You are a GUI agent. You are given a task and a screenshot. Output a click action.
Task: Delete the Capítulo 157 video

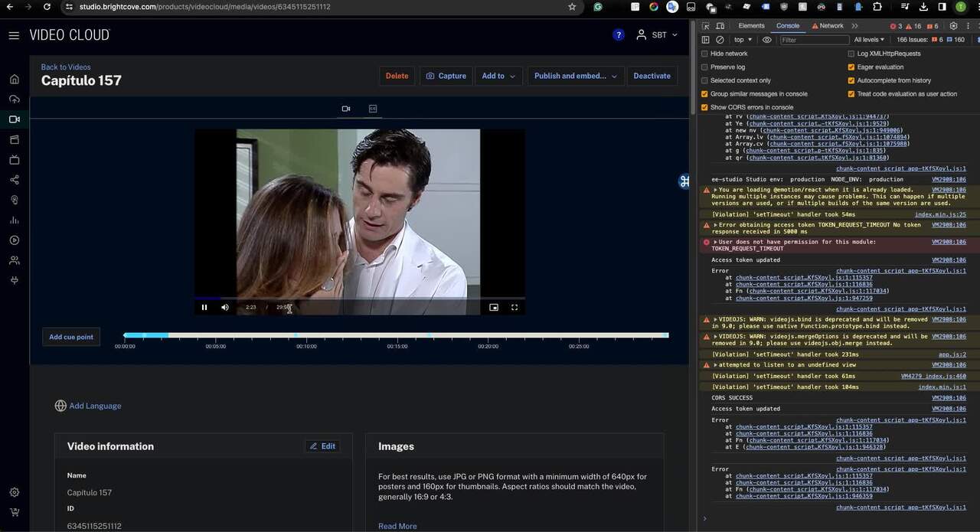coord(397,76)
